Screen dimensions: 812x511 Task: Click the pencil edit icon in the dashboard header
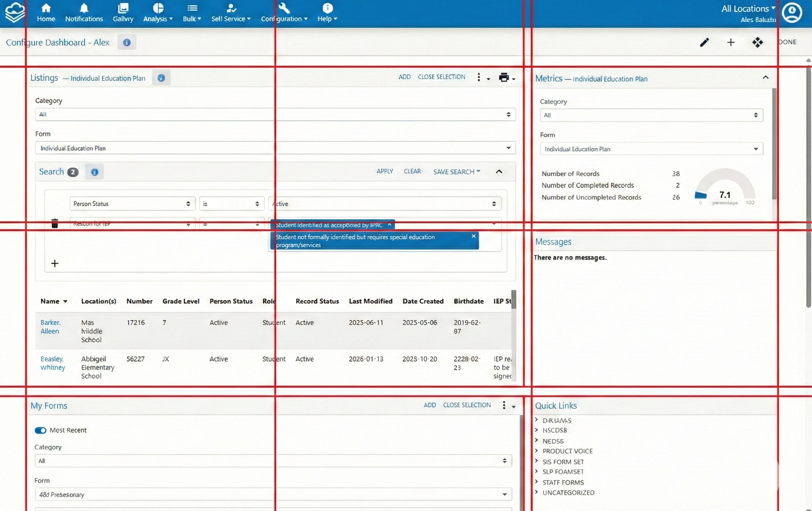pyautogui.click(x=704, y=43)
